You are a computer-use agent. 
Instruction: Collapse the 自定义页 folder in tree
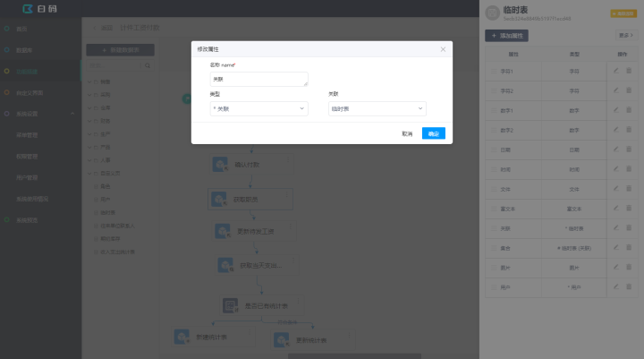click(x=89, y=173)
